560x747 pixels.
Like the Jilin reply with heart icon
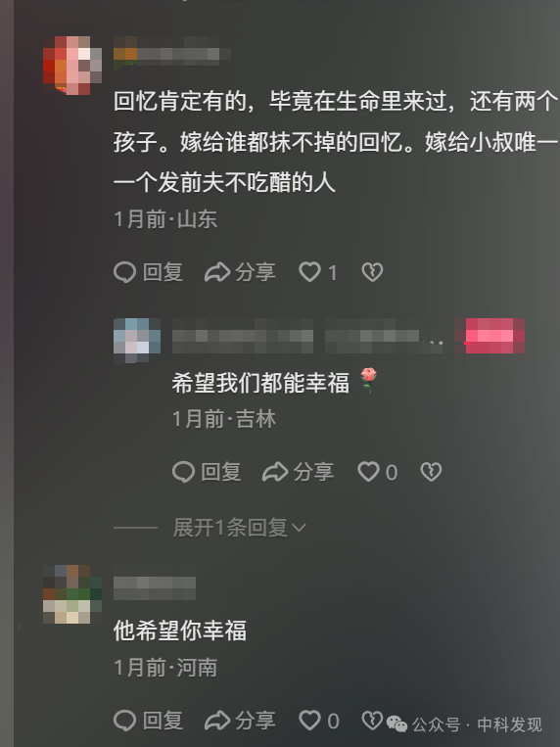tap(368, 472)
